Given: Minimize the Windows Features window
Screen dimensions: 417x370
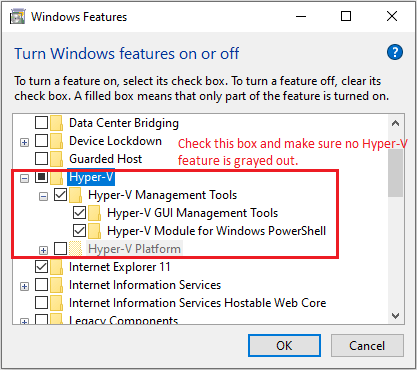Looking at the screenshot, I should (301, 16).
